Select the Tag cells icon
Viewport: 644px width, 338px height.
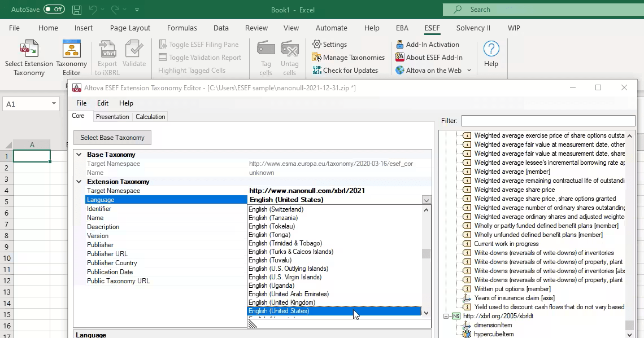[266, 54]
